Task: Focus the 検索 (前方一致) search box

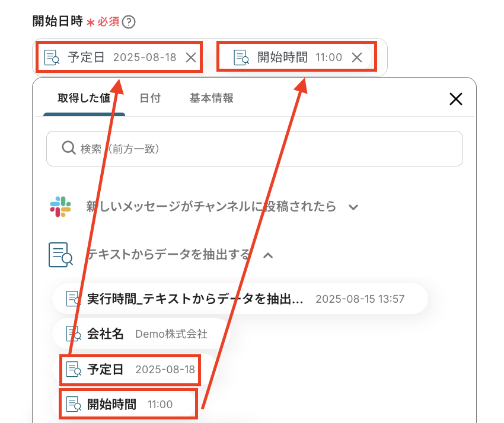Action: point(254,149)
